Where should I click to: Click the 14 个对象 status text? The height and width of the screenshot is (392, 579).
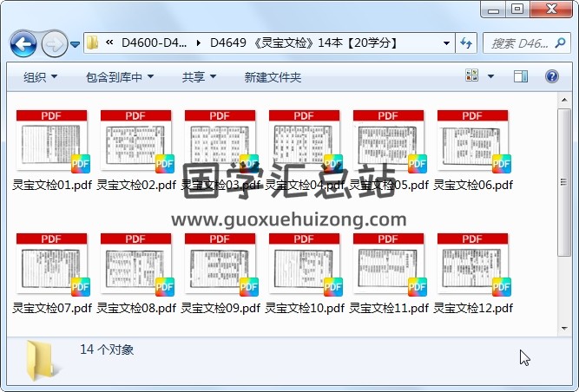click(107, 350)
